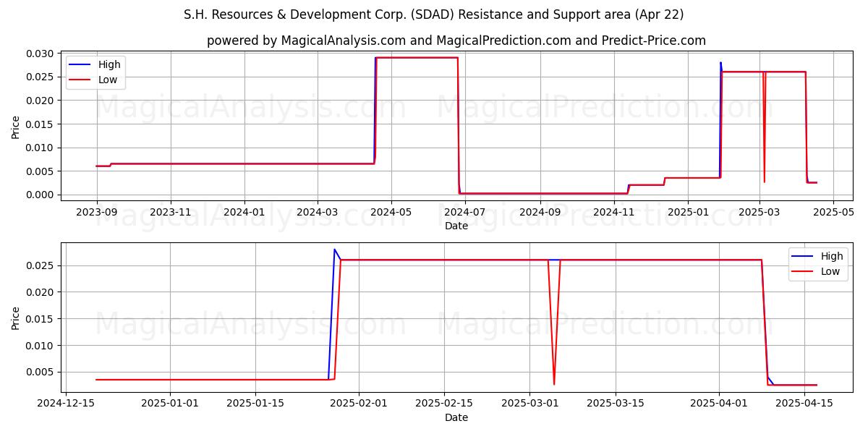Click the 2024-09 tick label

540,212
